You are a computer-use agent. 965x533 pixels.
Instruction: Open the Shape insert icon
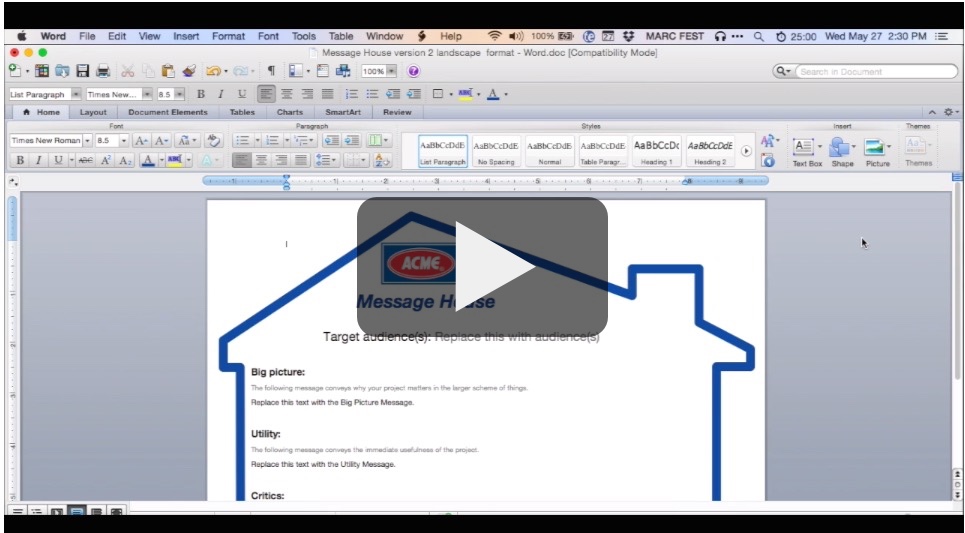(x=838, y=147)
